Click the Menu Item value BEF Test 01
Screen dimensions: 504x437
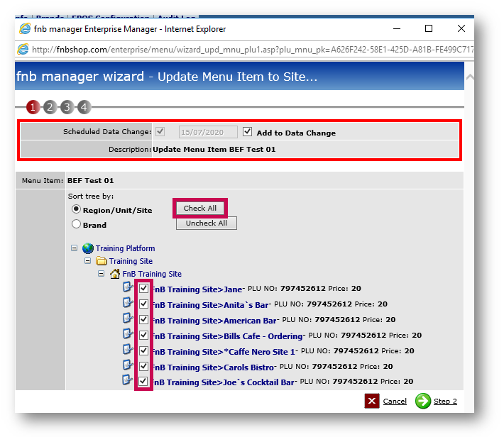91,181
